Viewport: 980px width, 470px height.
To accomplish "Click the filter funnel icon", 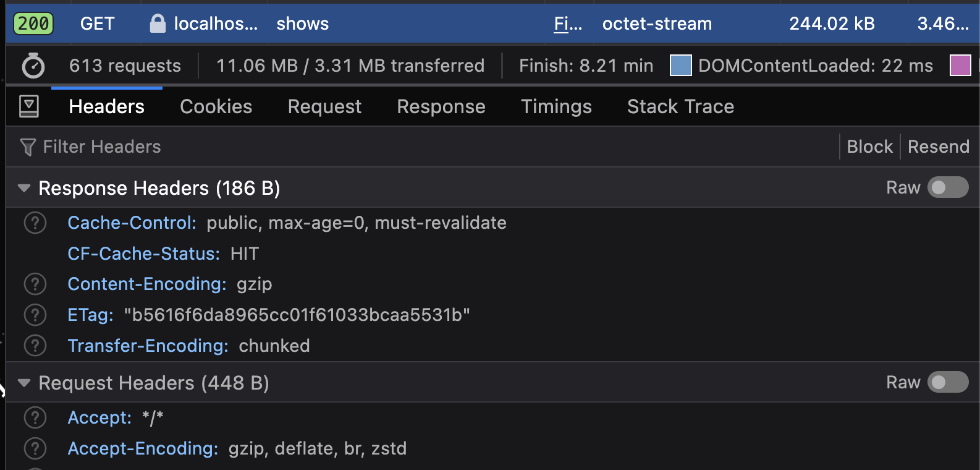I will pos(28,147).
